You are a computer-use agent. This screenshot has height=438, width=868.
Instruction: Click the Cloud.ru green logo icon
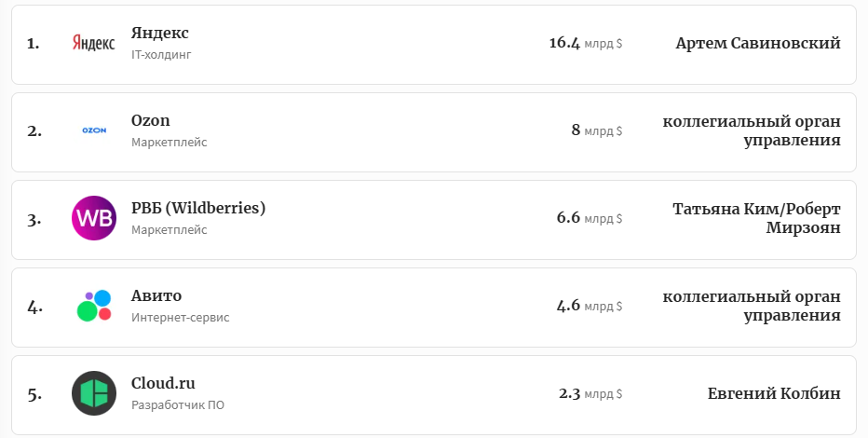(x=94, y=393)
